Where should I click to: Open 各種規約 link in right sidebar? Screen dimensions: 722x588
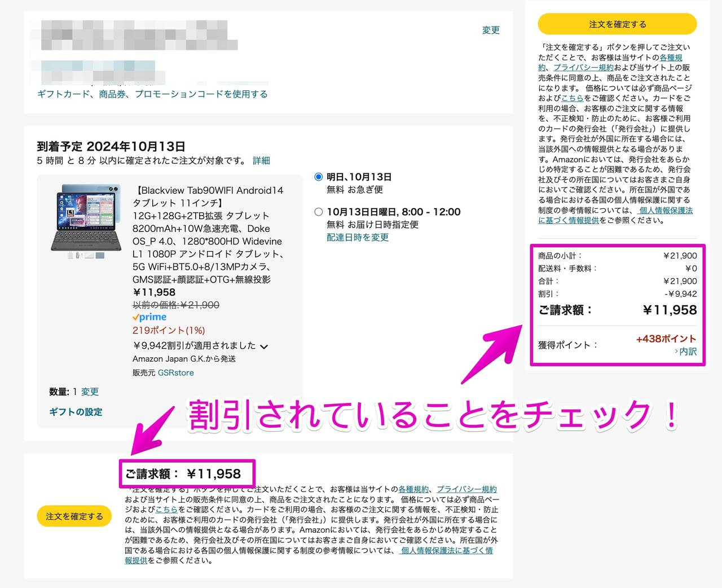point(671,58)
